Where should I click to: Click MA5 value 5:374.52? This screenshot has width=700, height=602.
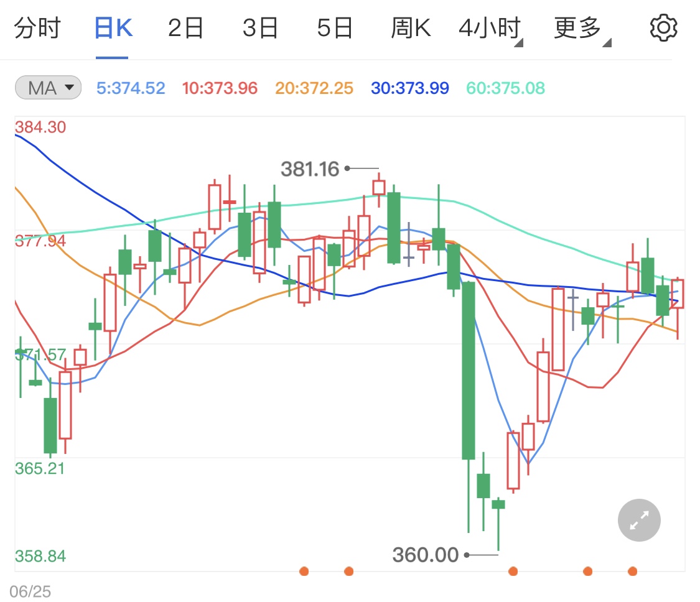(131, 88)
